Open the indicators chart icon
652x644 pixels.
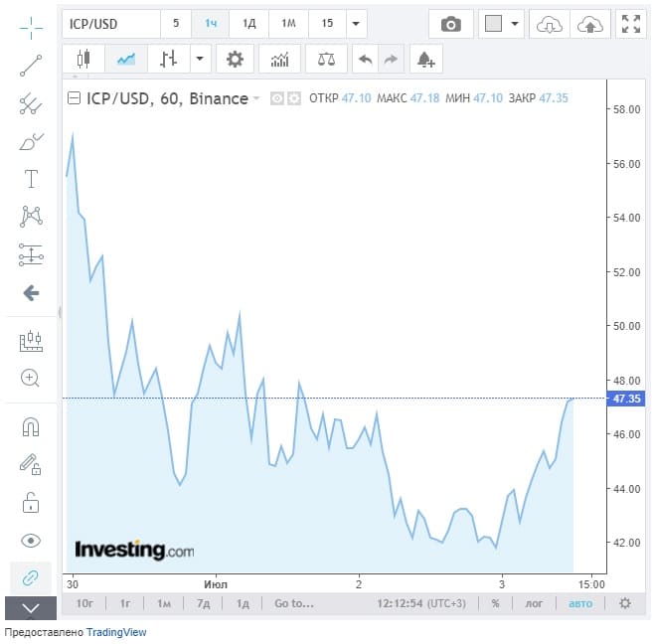(279, 60)
